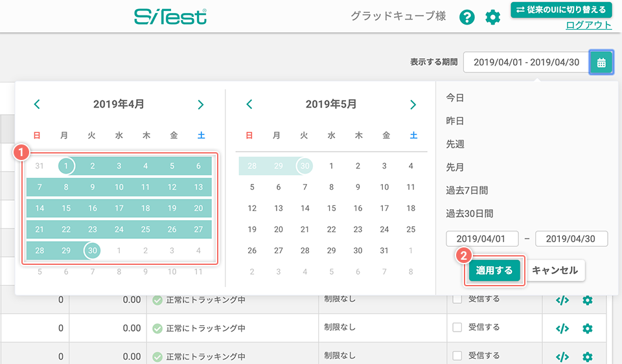Open the gear icon in bottom row
The width and height of the screenshot is (622, 364).
coord(588,356)
